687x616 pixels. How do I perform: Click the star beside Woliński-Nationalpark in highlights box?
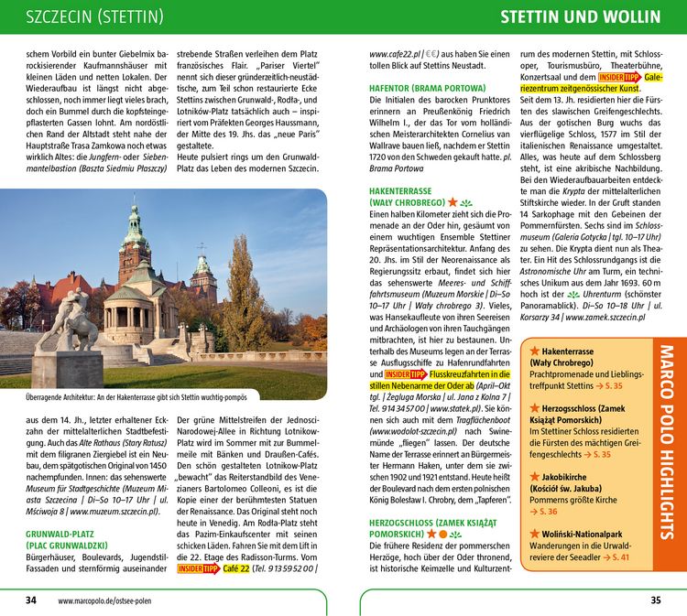(x=535, y=534)
